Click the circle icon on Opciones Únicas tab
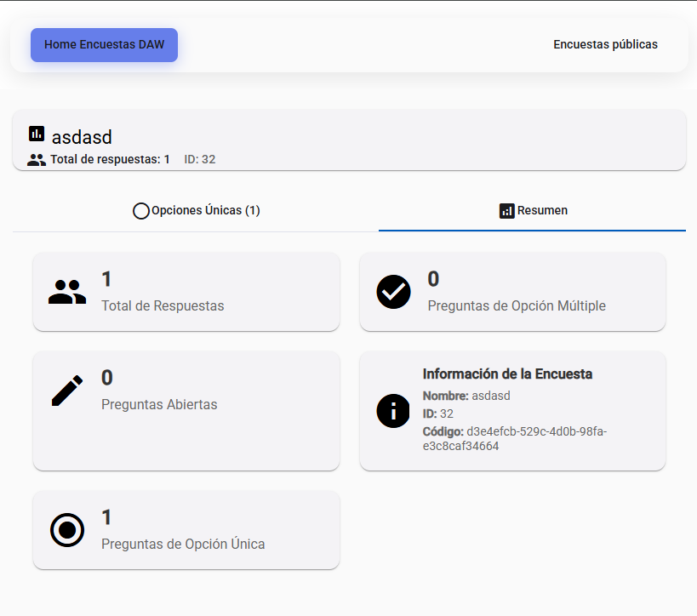 [141, 211]
